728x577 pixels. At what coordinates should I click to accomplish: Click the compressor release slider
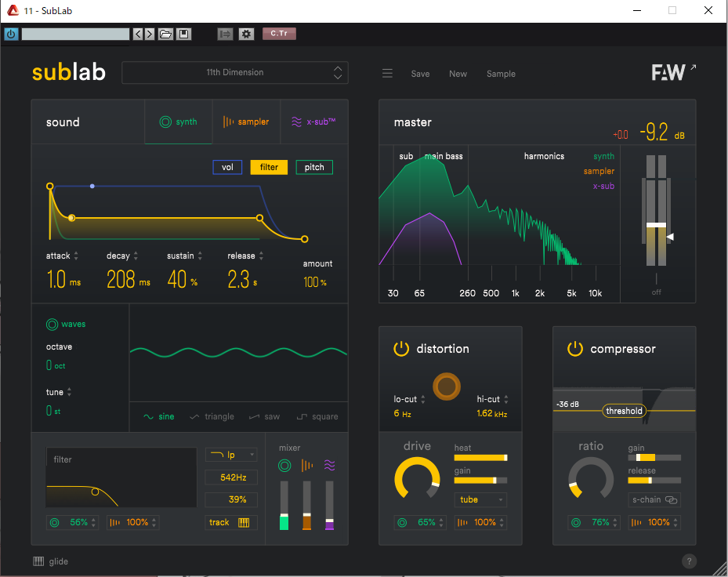[x=654, y=481]
